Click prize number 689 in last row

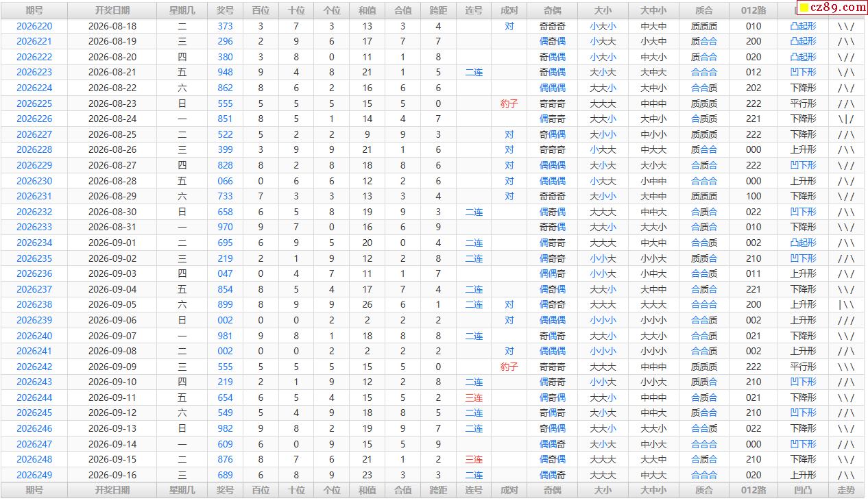225,475
